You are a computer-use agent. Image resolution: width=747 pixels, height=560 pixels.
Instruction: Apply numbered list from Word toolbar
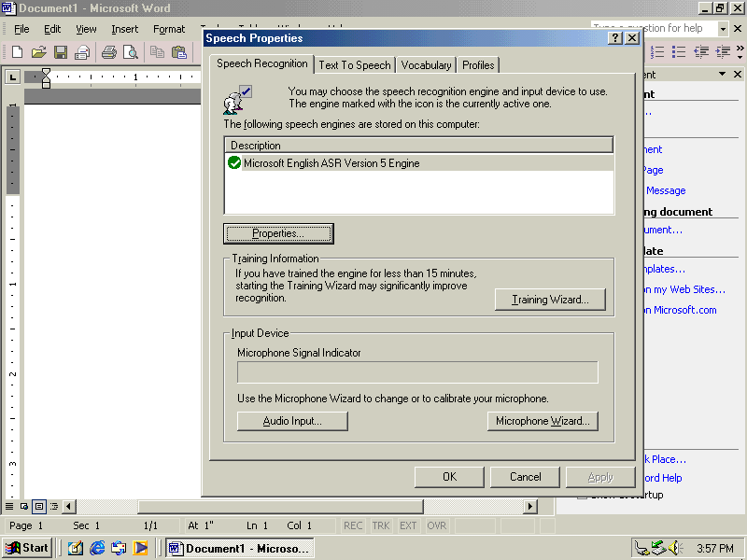(x=657, y=51)
